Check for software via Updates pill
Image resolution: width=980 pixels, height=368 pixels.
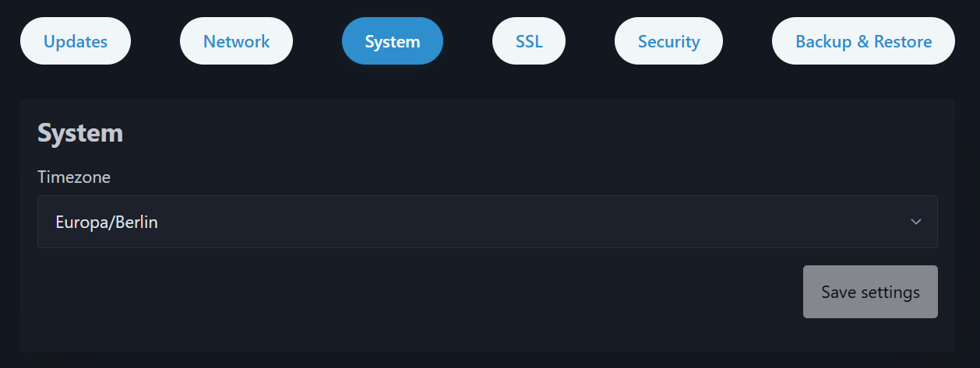click(76, 41)
